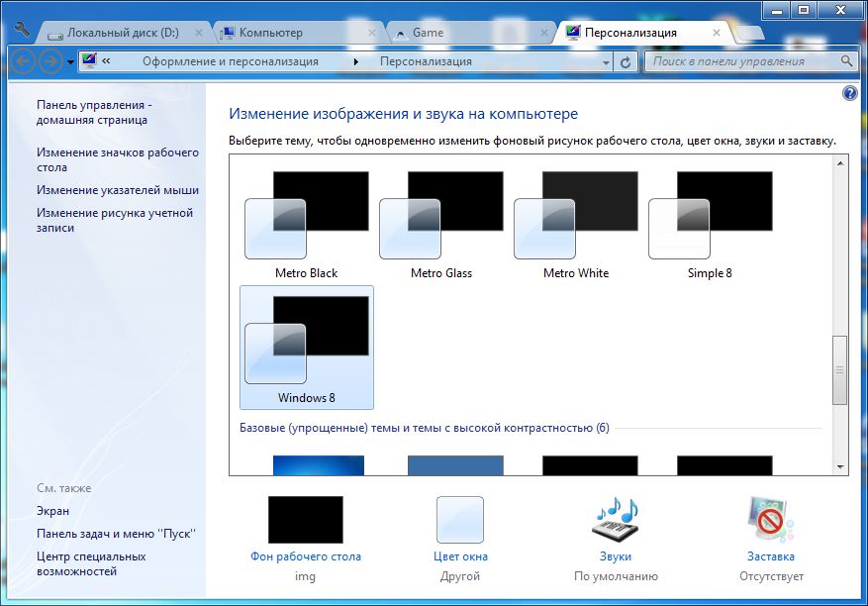Viewport: 868px width, 606px height.
Task: Close the Game tab
Action: coord(543,34)
